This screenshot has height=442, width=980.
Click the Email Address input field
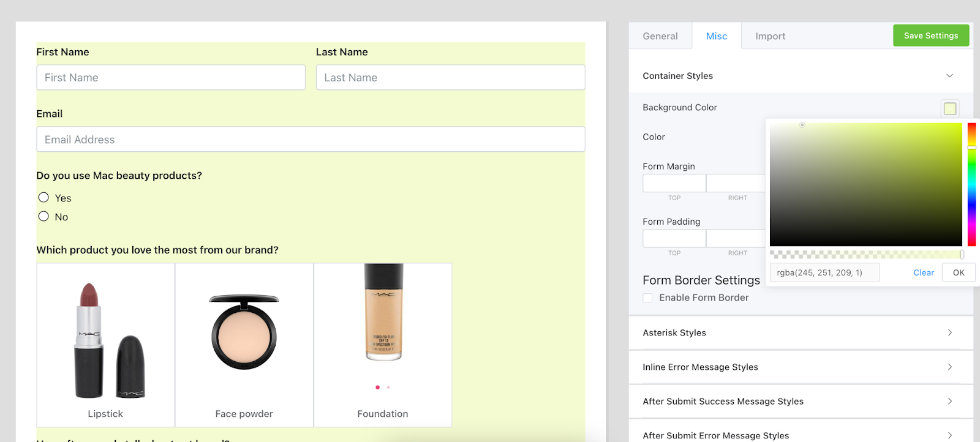[311, 140]
